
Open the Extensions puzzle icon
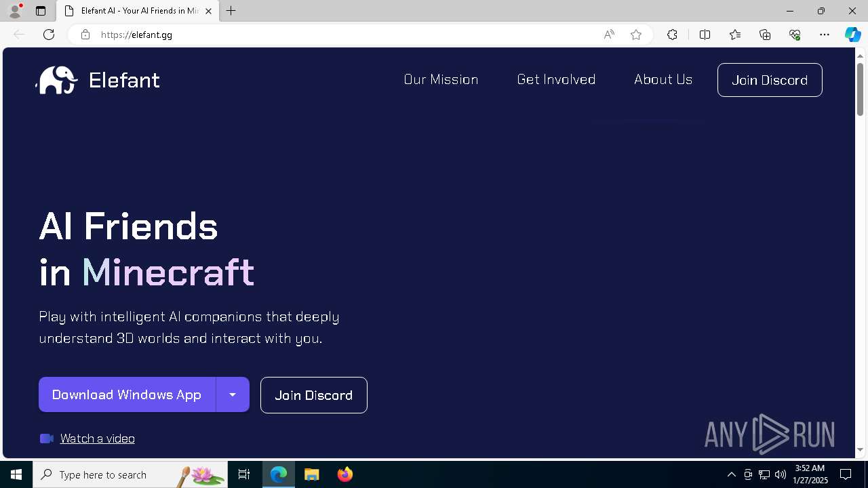[672, 35]
